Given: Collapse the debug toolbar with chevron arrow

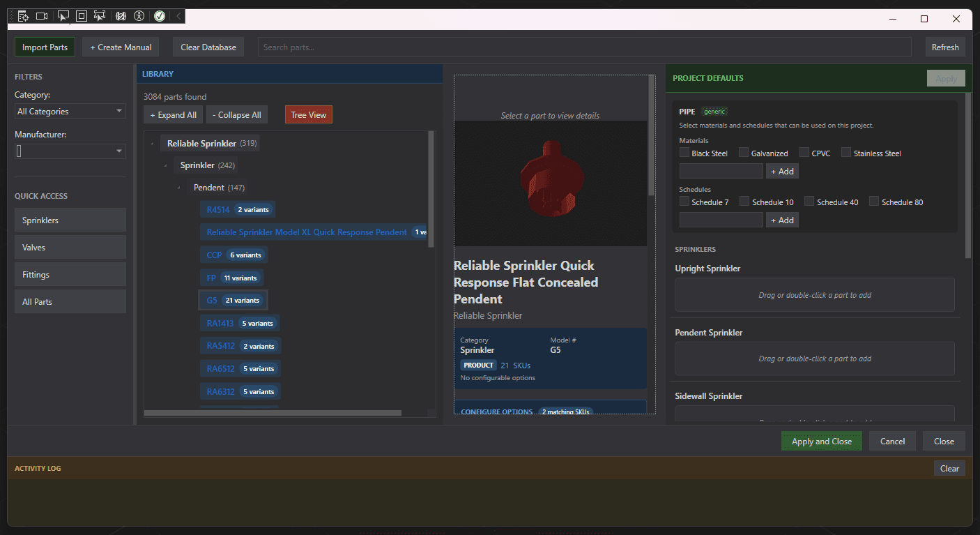Looking at the screenshot, I should pyautogui.click(x=178, y=16).
